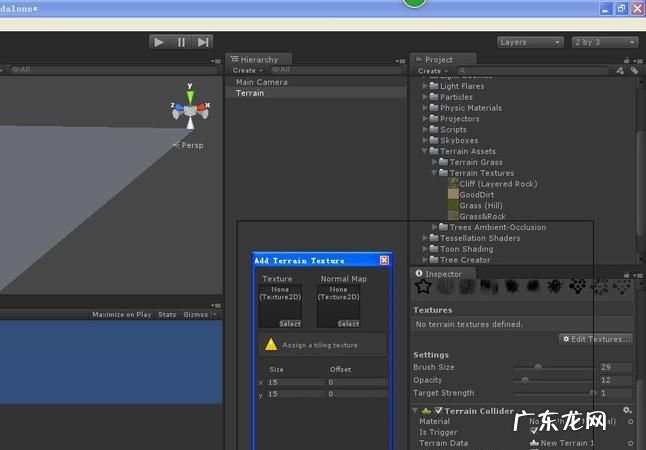
Task: Select the Cliff (Layered Rock) texture
Action: [x=493, y=184]
